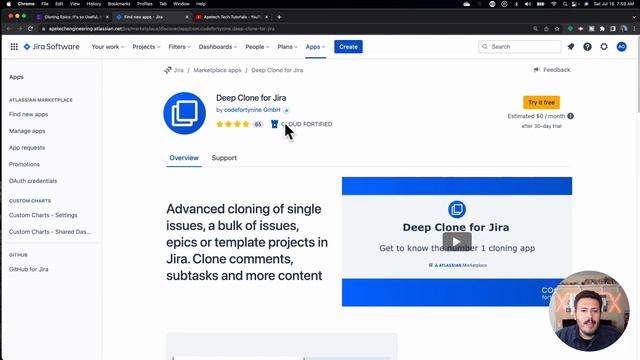Viewport: 640px width, 360px height.
Task: Open the History menu in the menu bar
Action: pos(93,4)
